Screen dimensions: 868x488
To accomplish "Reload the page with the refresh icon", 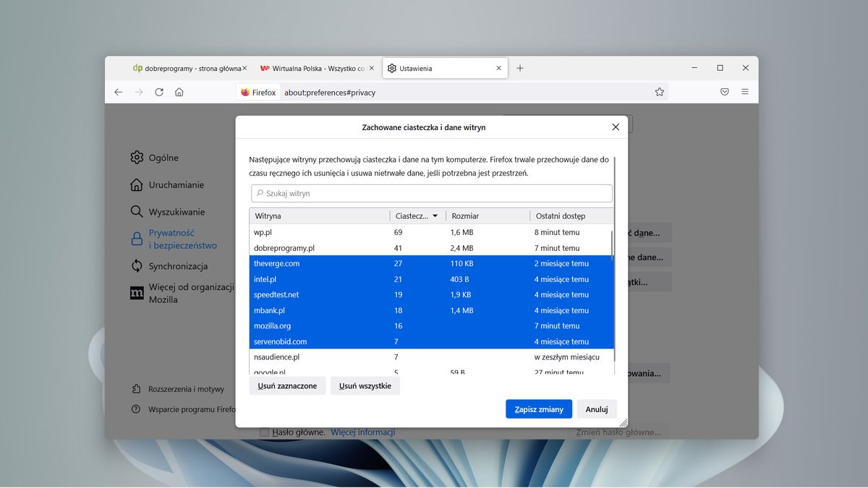I will (159, 92).
